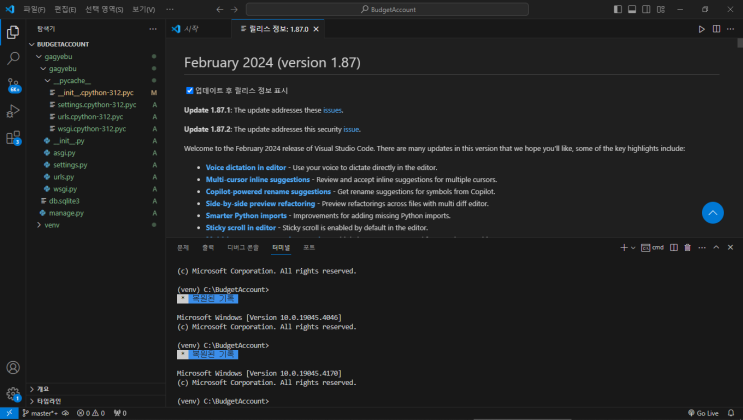
Task: Open the Selection menu
Action: [104, 9]
